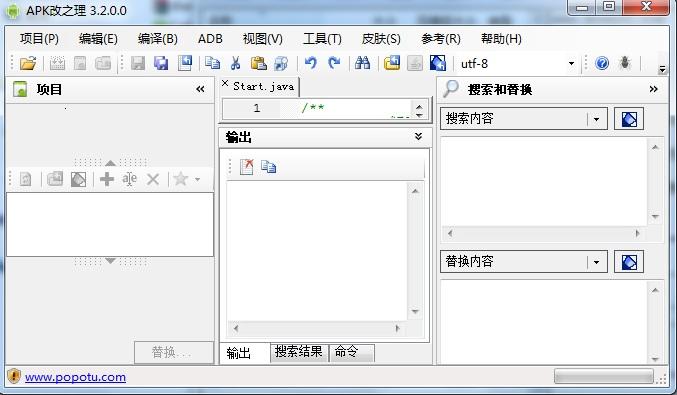Click the refresh page icon in project toolbar
The image size is (677, 395).
(x=25, y=179)
